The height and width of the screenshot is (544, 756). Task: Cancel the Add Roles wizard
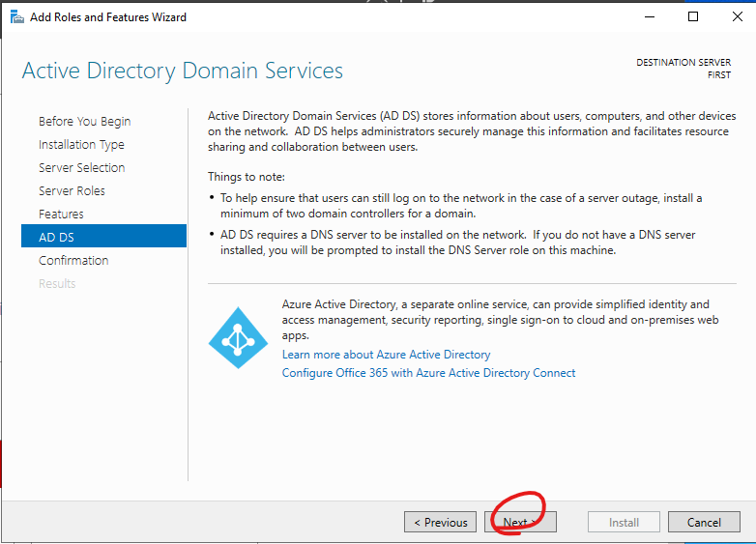pyautogui.click(x=704, y=523)
